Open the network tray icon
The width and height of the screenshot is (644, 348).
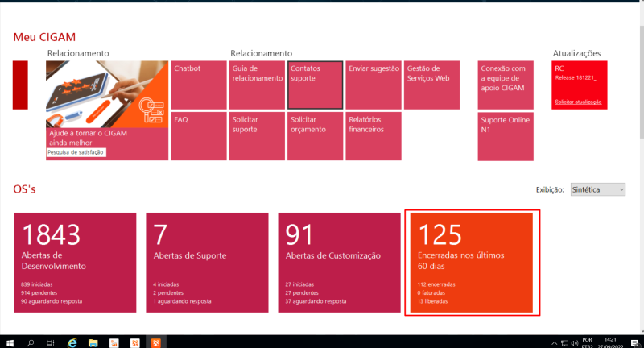(565, 343)
